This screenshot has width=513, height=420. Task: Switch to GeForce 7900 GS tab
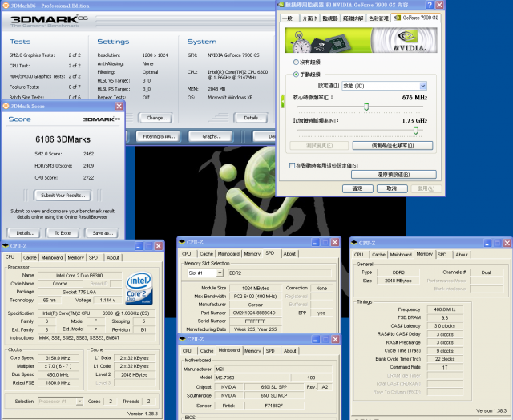click(x=417, y=18)
